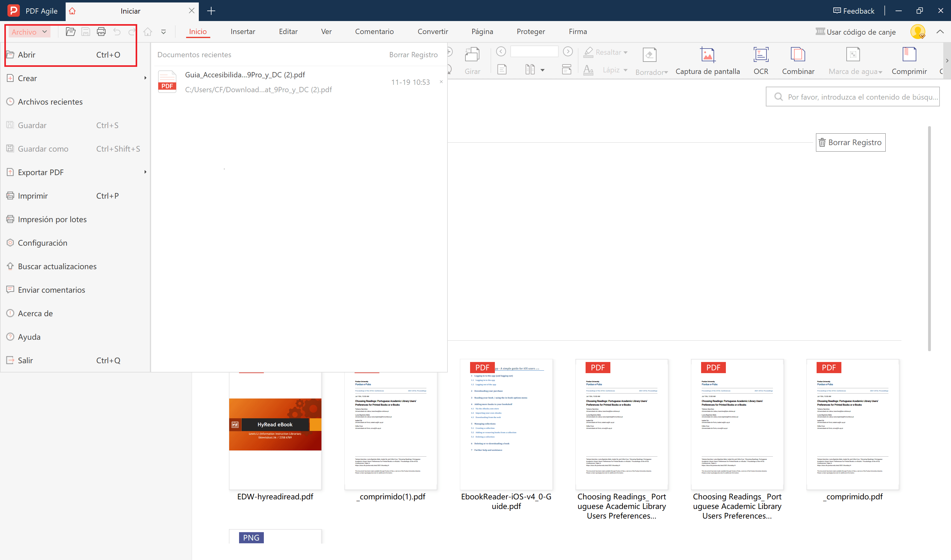Select Captura de pantalla tool
This screenshot has width=951, height=560.
pyautogui.click(x=707, y=55)
